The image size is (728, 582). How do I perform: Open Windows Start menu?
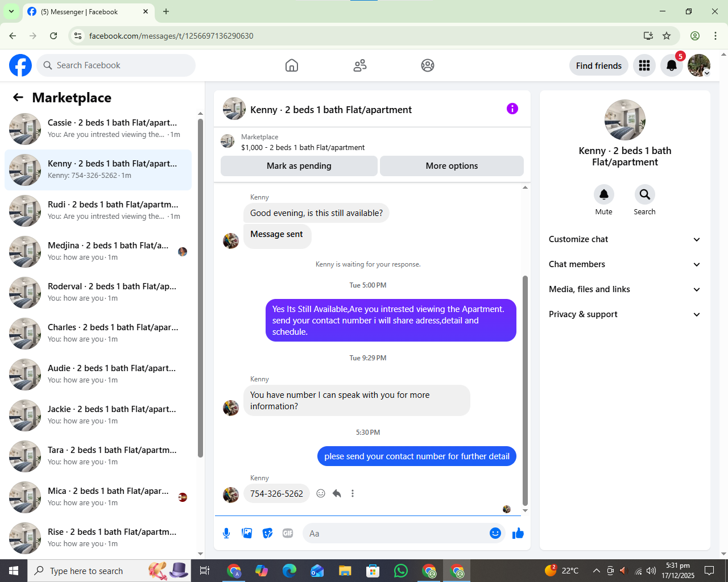tap(14, 571)
